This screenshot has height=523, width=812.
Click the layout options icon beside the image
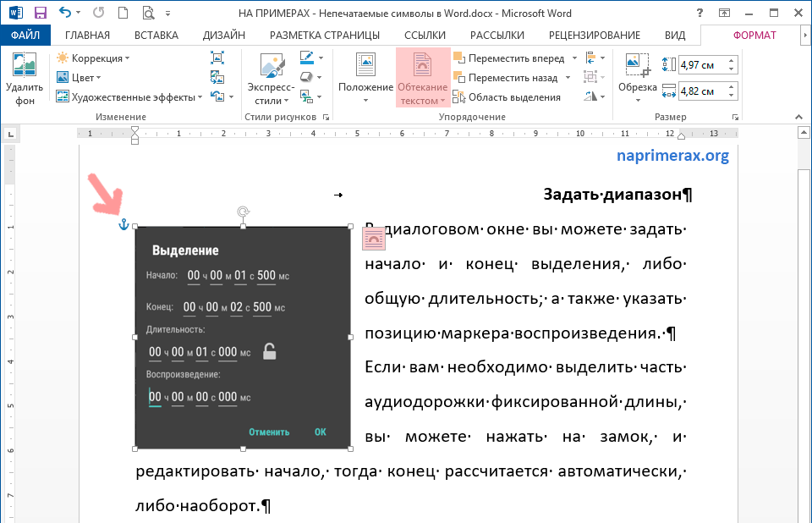click(374, 240)
